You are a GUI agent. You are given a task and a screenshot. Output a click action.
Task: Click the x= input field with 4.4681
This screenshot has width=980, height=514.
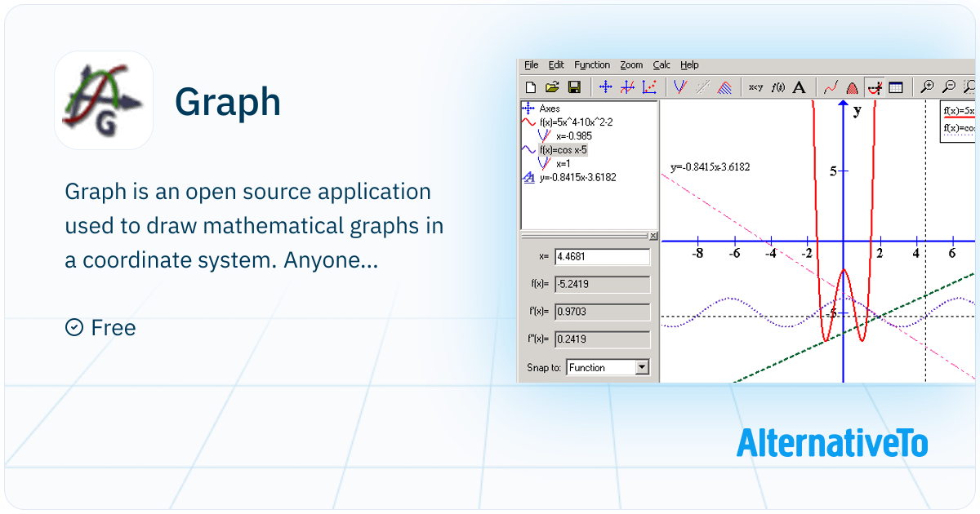602,257
